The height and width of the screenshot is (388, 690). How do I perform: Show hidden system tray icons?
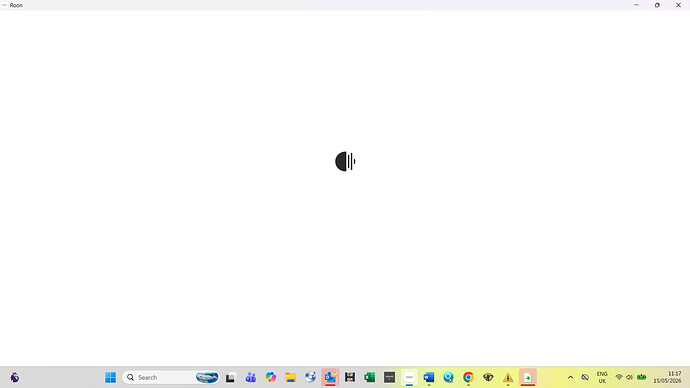(x=570, y=377)
